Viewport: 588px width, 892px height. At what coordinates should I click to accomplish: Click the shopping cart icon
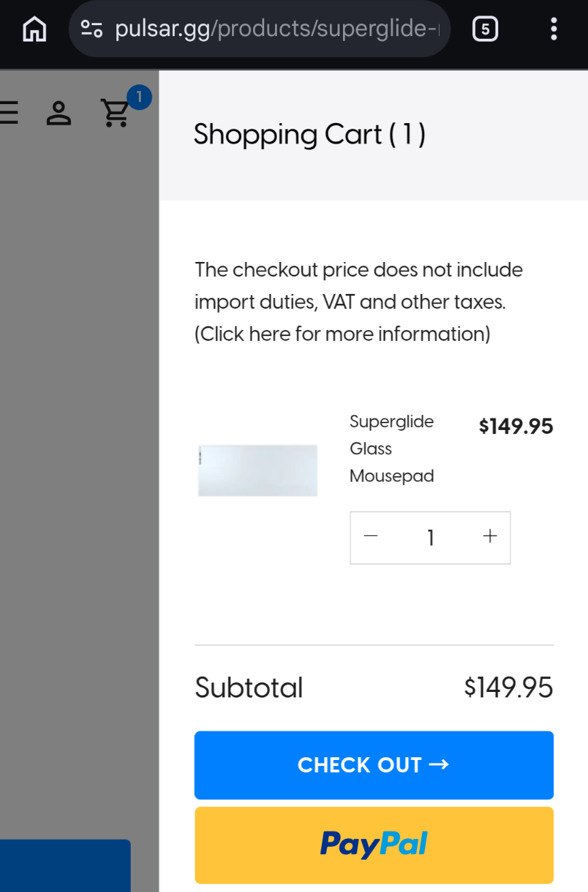(x=114, y=114)
